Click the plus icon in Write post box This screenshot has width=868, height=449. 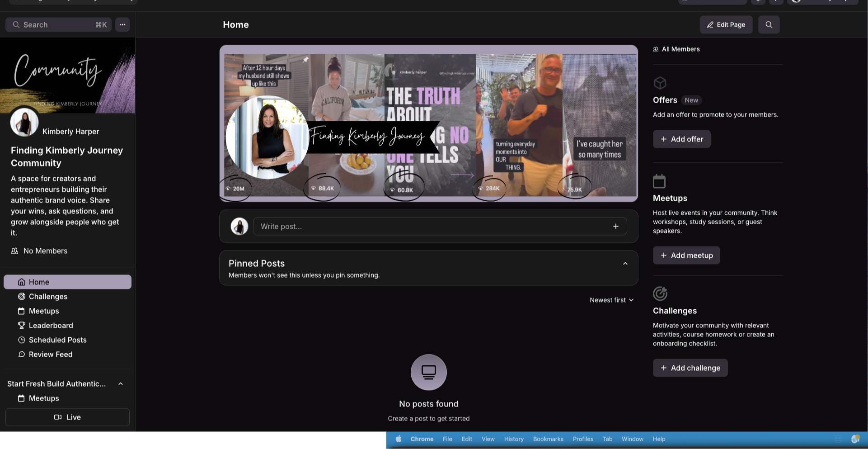[615, 227]
